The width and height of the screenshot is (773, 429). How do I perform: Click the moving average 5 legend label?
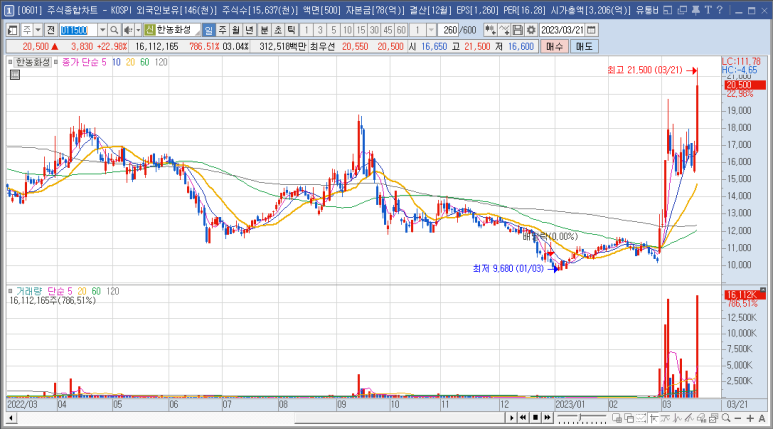click(104, 62)
